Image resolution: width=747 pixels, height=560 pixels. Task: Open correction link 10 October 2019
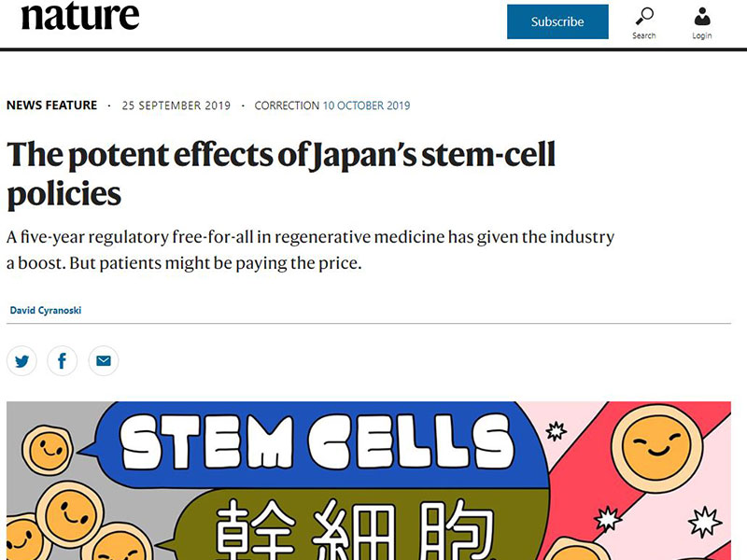pyautogui.click(x=366, y=105)
